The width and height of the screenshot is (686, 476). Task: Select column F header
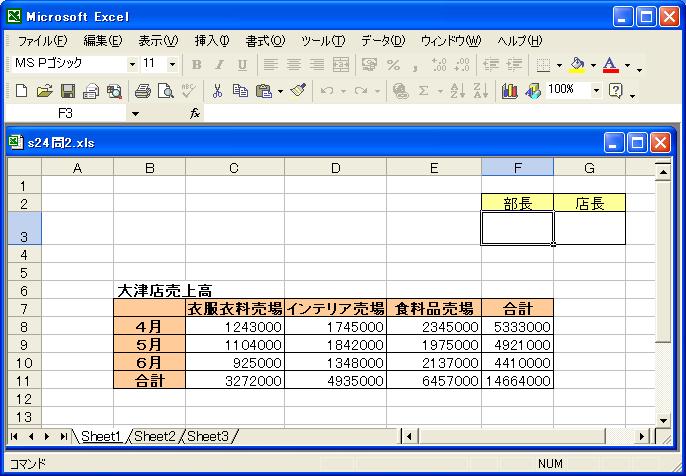[518, 168]
